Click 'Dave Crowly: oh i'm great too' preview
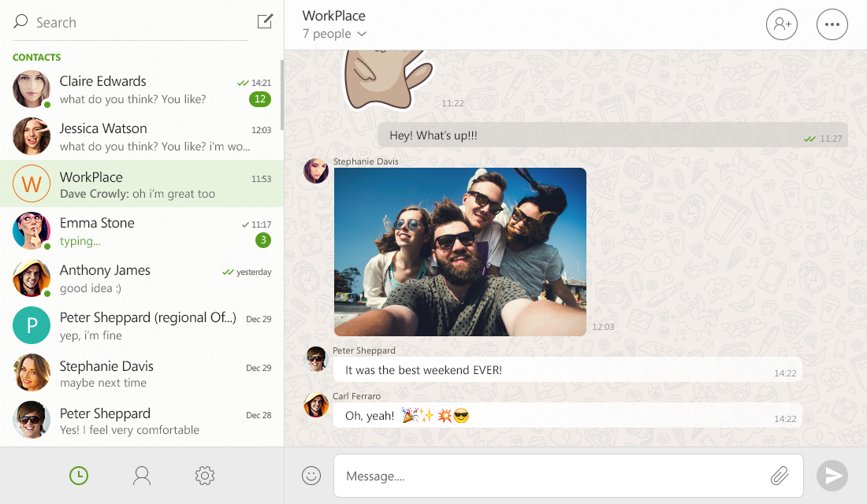The height and width of the screenshot is (504, 867). coord(138,194)
